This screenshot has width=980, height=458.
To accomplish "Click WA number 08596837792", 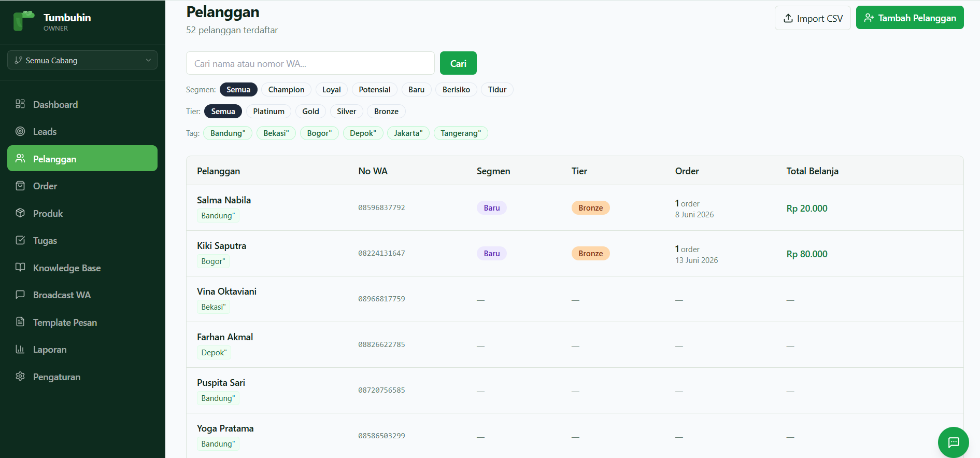I will click(x=381, y=207).
